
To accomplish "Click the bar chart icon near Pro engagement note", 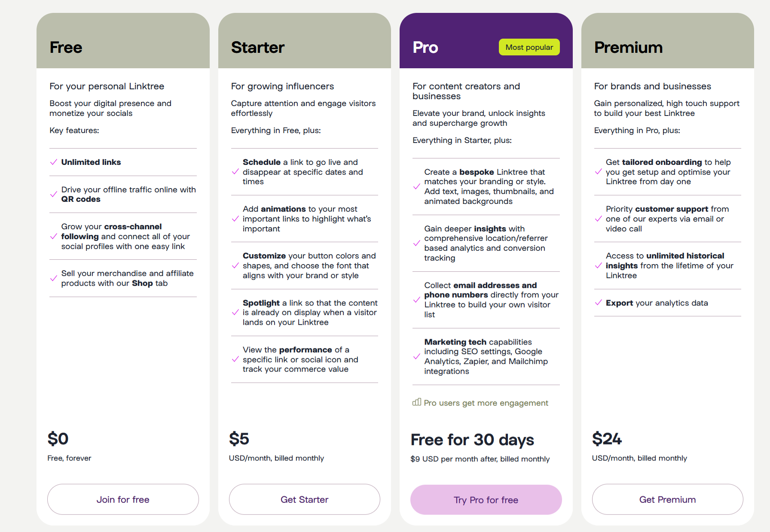I will pyautogui.click(x=416, y=403).
